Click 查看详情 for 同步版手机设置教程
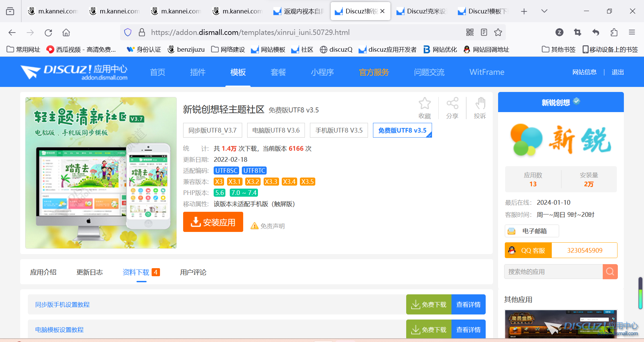Screen dimensions: 644x342 point(468,304)
